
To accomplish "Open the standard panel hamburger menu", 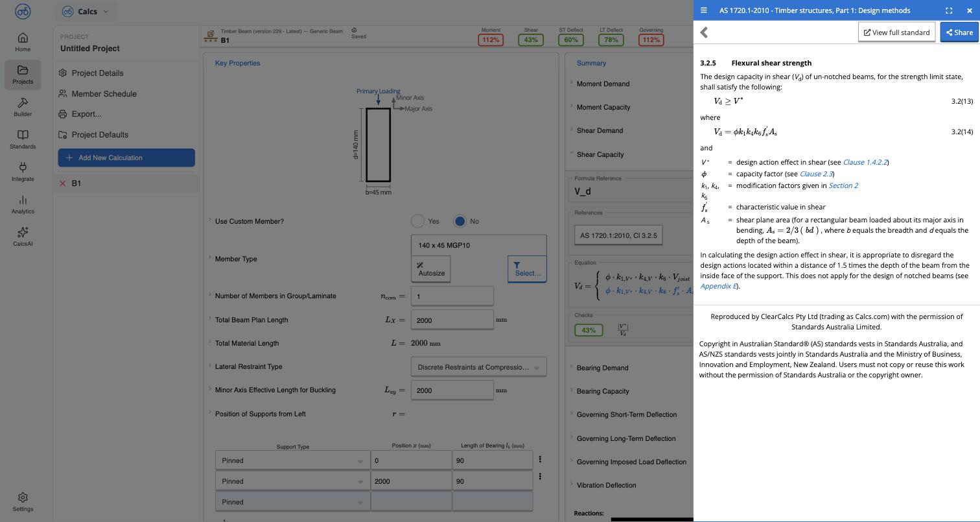I will 703,10.
